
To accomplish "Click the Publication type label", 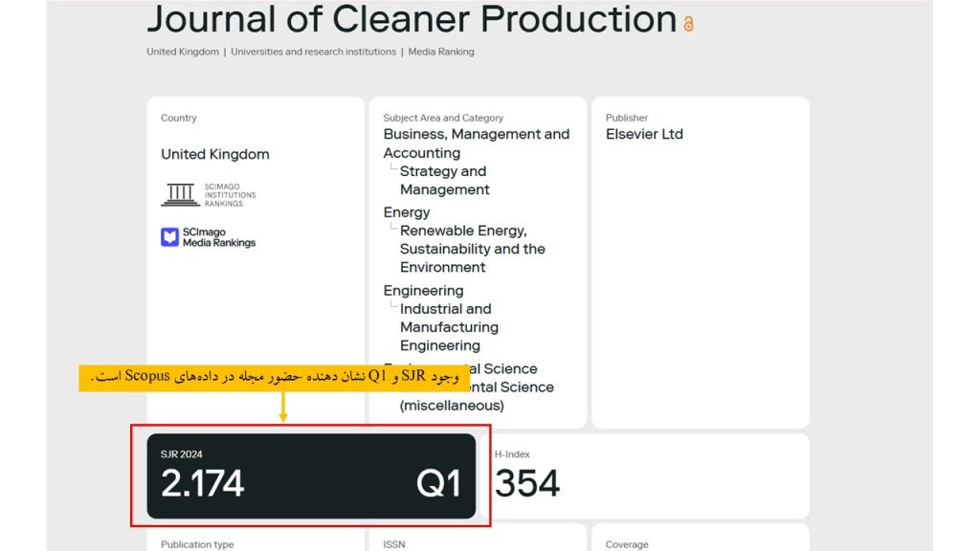I will [197, 544].
